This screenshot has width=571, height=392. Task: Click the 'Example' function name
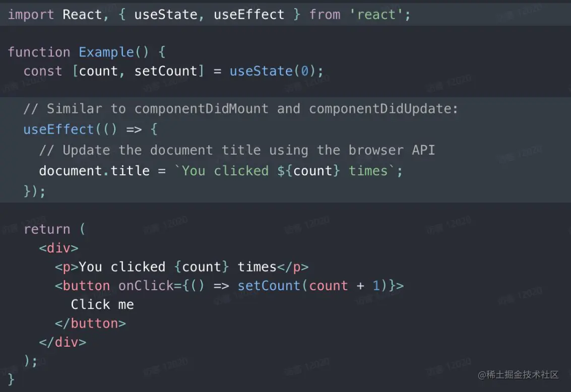point(106,52)
